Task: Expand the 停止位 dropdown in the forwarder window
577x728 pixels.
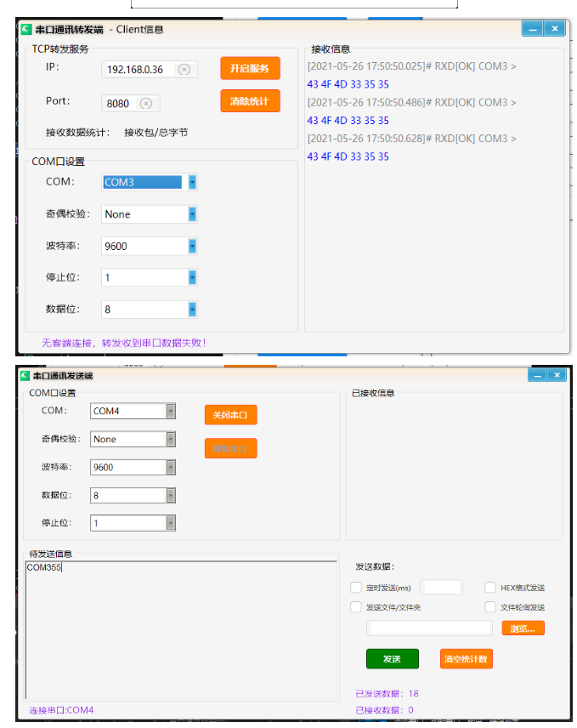Action: click(x=193, y=277)
